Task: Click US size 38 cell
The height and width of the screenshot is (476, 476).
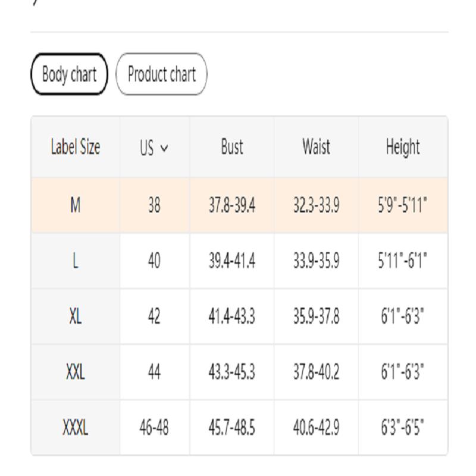Action: coord(154,205)
